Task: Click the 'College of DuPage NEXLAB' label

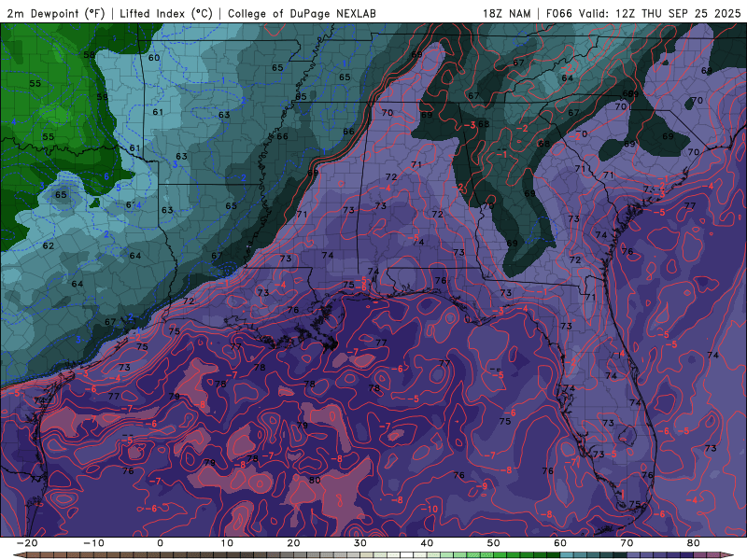Action: (x=302, y=13)
